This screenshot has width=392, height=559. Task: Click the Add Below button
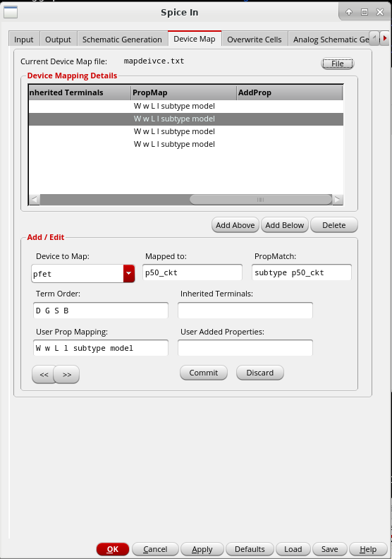point(284,225)
